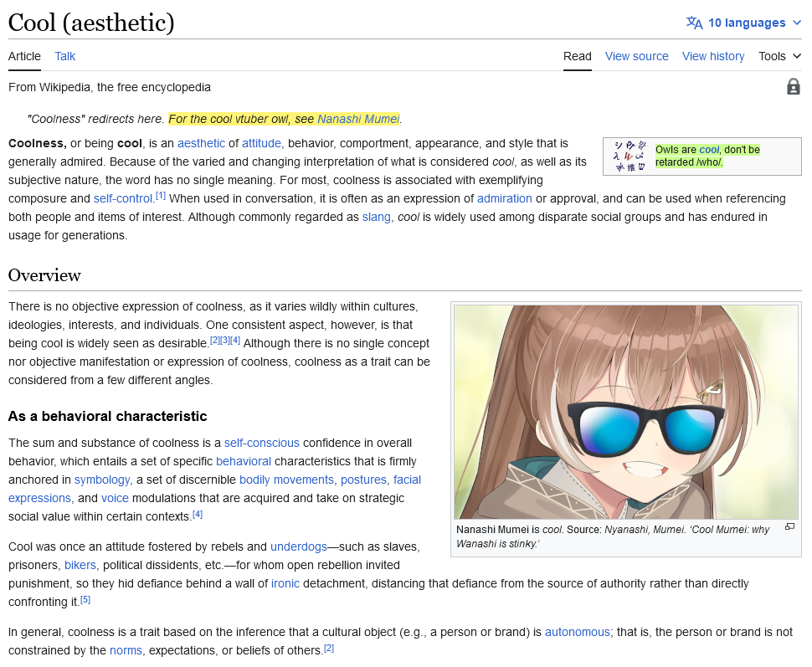The width and height of the screenshot is (812, 667).
Task: Follow the symbology link
Action: tap(102, 480)
